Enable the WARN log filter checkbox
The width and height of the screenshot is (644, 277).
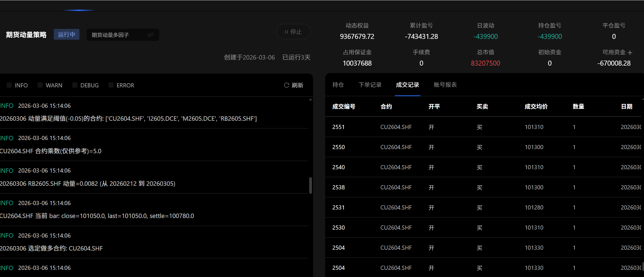tap(40, 85)
